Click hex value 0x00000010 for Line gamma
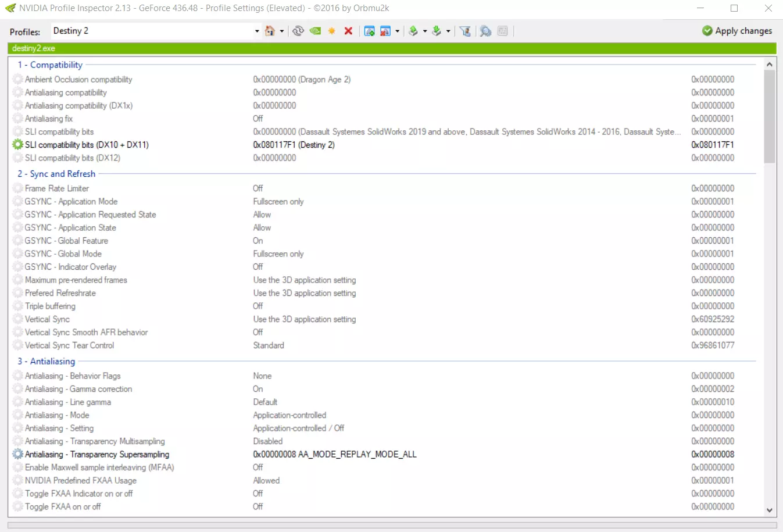This screenshot has width=783, height=532. [713, 402]
